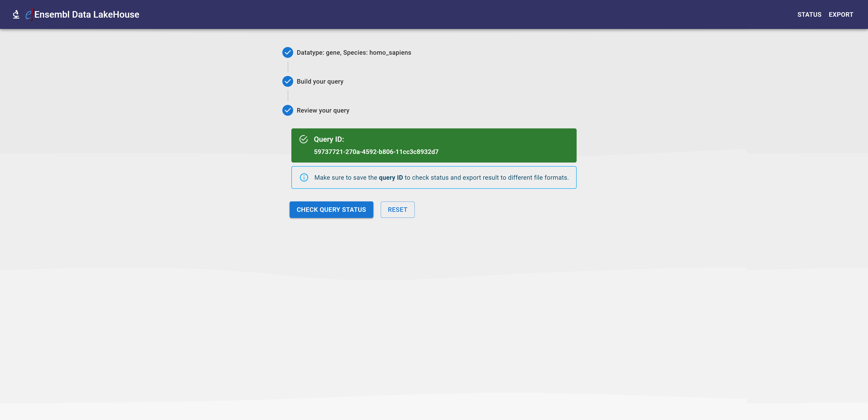The width and height of the screenshot is (868, 420).
Task: Click the success check icon in green banner
Action: pyautogui.click(x=303, y=139)
